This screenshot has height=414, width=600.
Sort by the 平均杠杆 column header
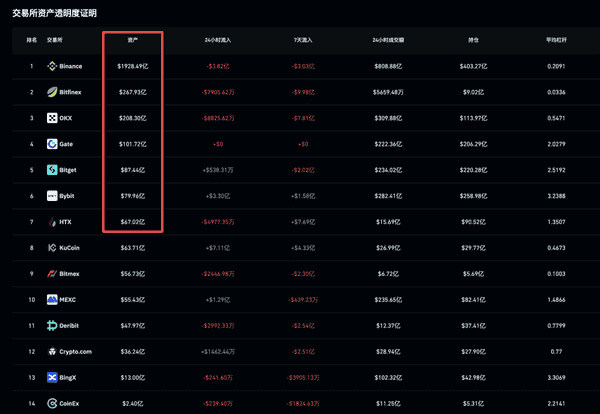[556, 40]
